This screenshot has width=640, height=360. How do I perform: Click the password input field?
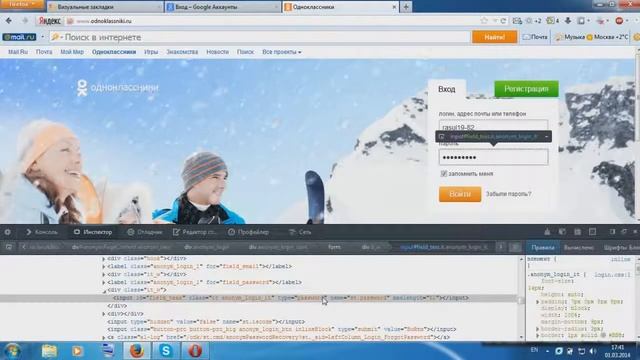[493, 157]
